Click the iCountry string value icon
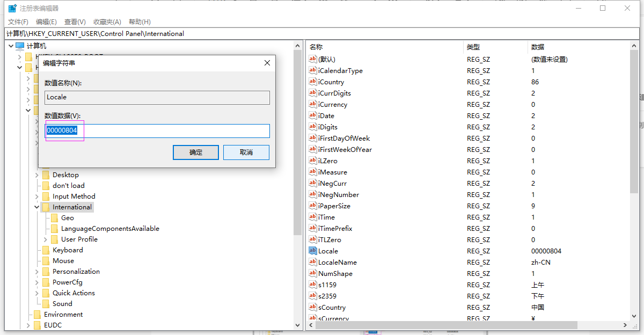The width and height of the screenshot is (644, 335). pyautogui.click(x=313, y=82)
